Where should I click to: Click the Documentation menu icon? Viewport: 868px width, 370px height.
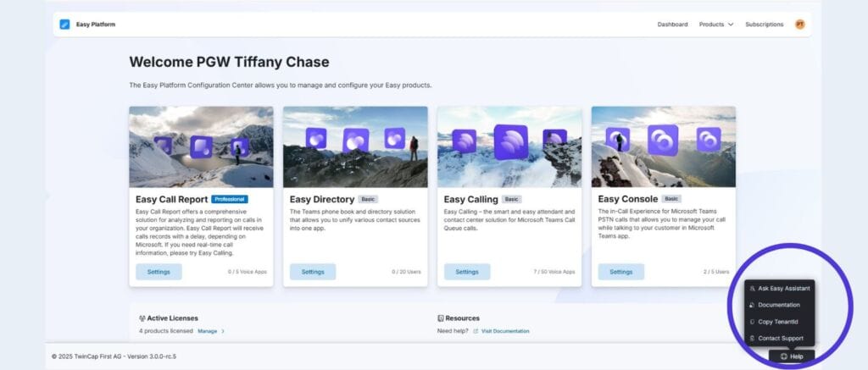tap(753, 305)
